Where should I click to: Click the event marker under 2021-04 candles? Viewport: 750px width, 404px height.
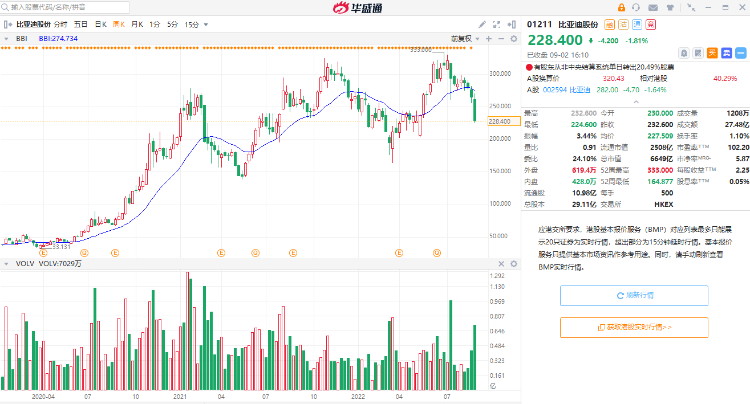point(221,253)
